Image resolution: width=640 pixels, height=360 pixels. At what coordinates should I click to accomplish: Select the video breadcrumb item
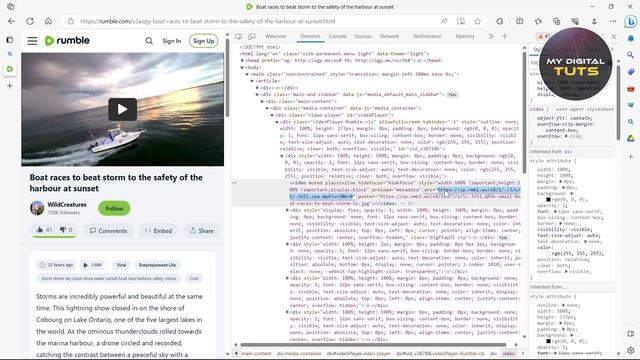[509, 353]
